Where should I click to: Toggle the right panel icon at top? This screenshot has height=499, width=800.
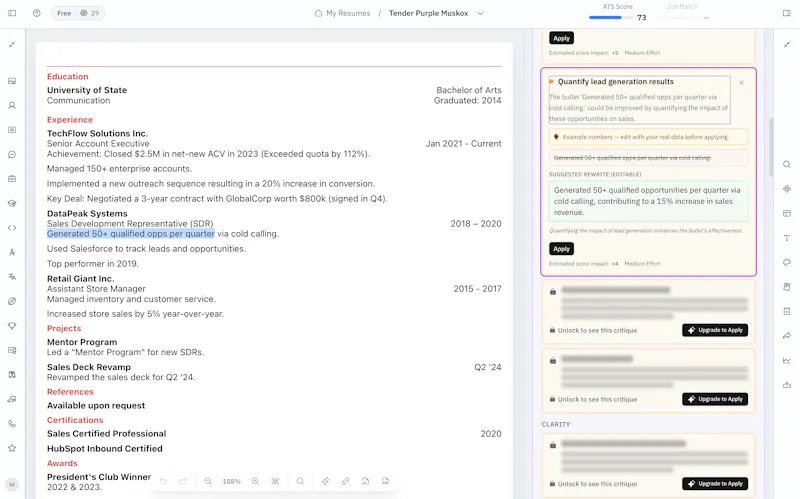click(787, 13)
